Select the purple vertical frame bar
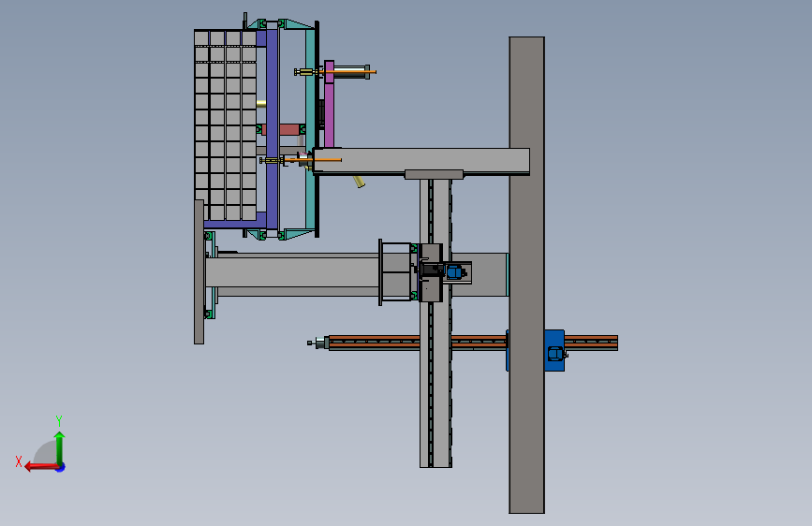The height and width of the screenshot is (526, 812). pos(273,129)
